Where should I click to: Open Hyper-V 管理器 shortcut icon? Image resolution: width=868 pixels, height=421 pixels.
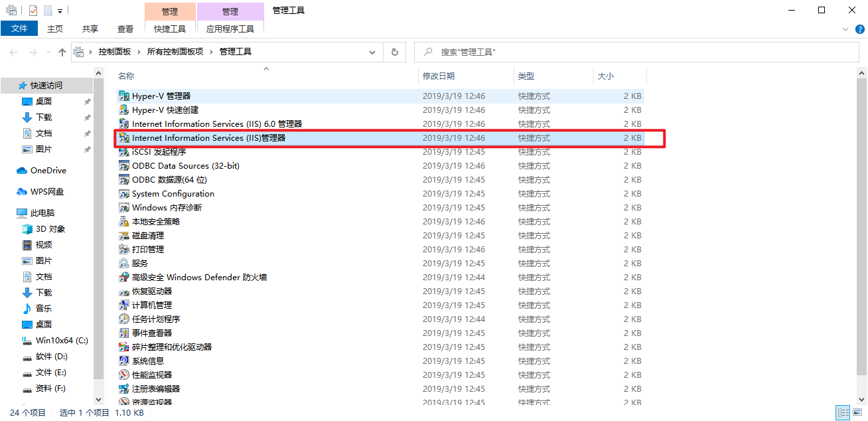123,96
